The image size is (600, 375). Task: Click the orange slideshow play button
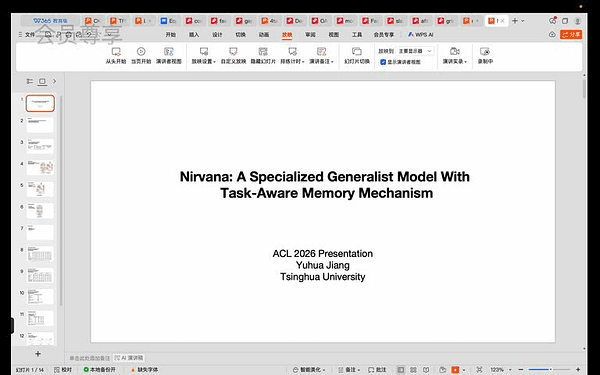tap(455, 370)
